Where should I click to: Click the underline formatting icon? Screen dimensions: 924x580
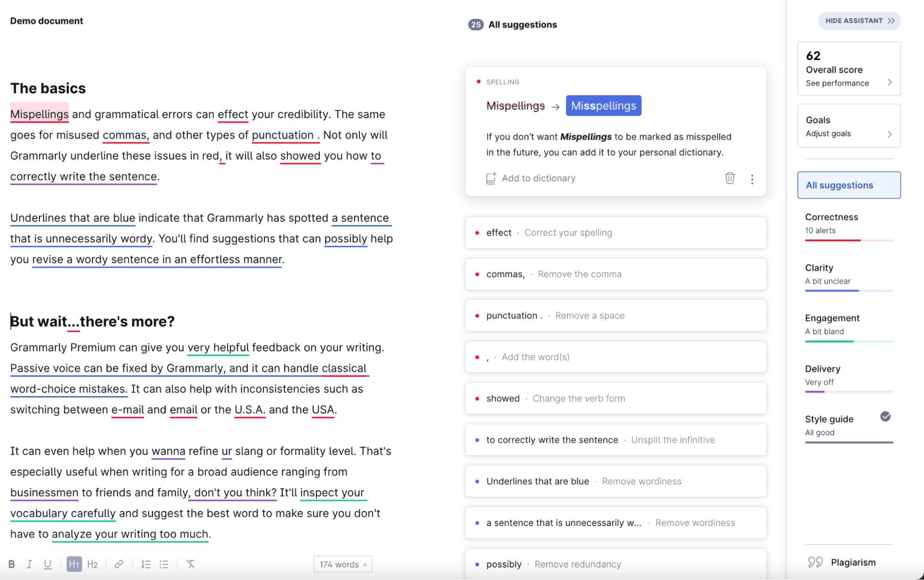[x=47, y=564]
